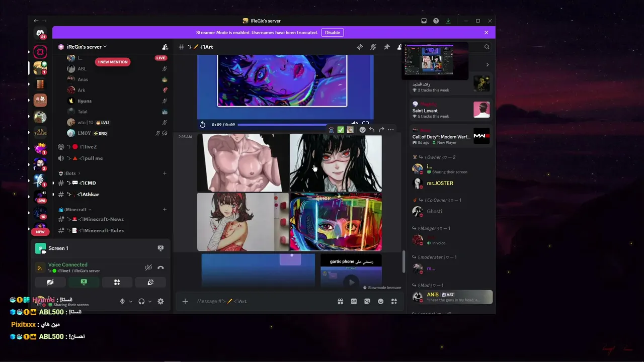Open Discord direct messages home icon
This screenshot has width=644, height=362.
tap(40, 33)
